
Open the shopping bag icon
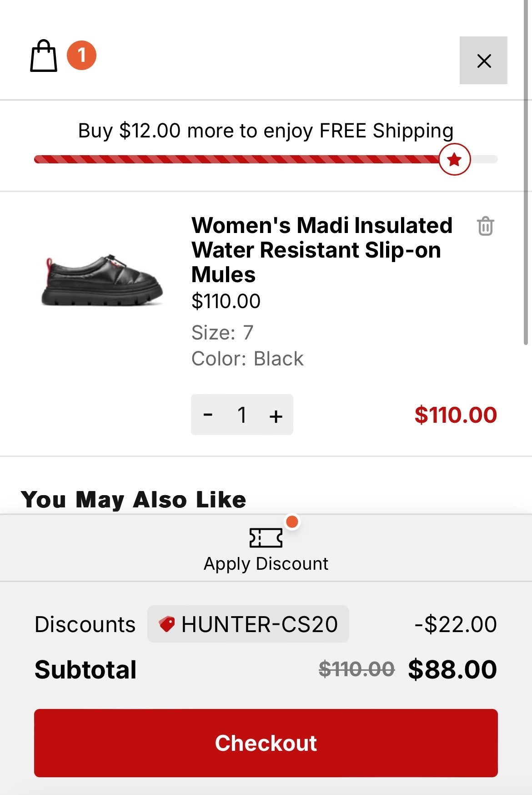pyautogui.click(x=43, y=56)
